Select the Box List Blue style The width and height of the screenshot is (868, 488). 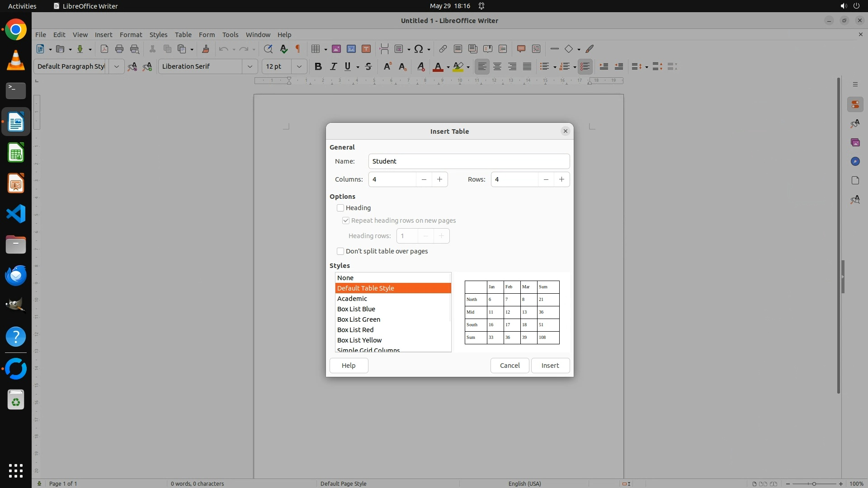356,309
